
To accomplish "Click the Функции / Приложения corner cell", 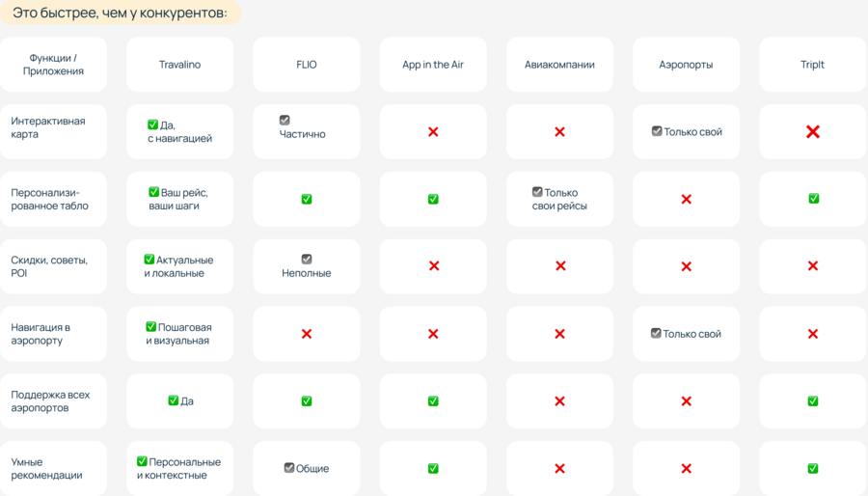I will coord(53,65).
